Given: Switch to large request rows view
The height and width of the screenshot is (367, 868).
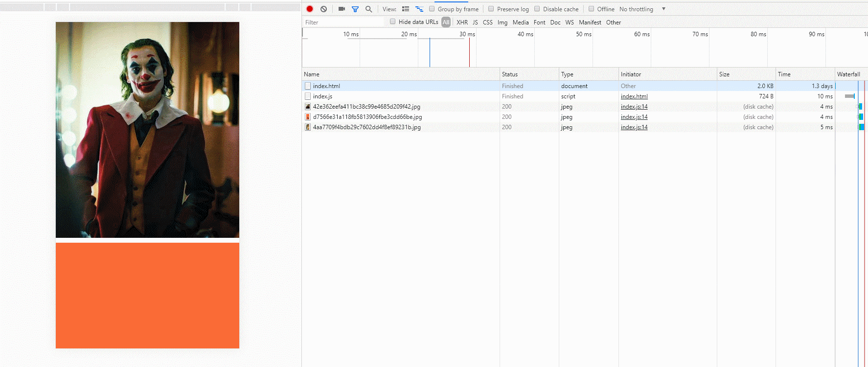Looking at the screenshot, I should tap(406, 9).
